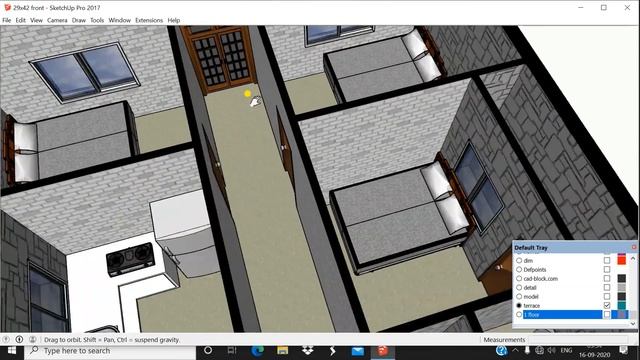Click the ENG language indicator
The width and height of the screenshot is (640, 360).
566,350
